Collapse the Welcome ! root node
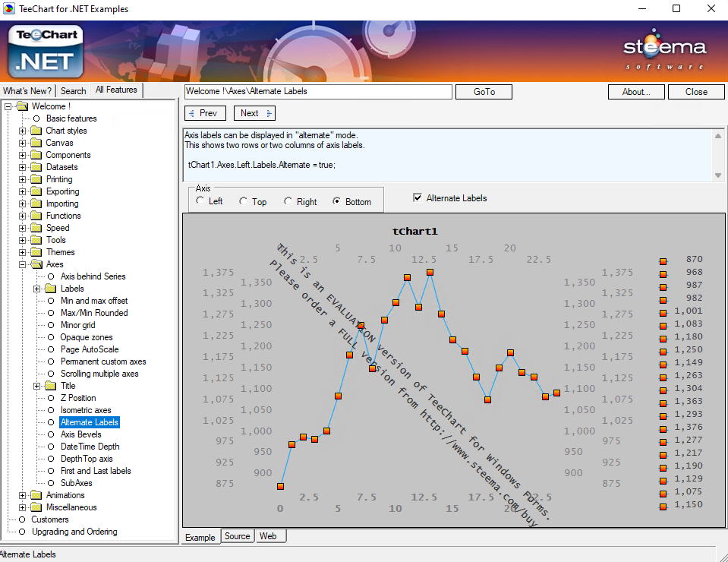The height and width of the screenshot is (562, 728). 8,106
